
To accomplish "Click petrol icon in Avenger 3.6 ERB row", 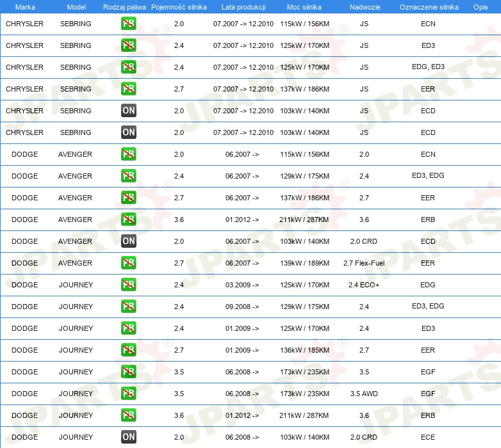I will click(128, 219).
